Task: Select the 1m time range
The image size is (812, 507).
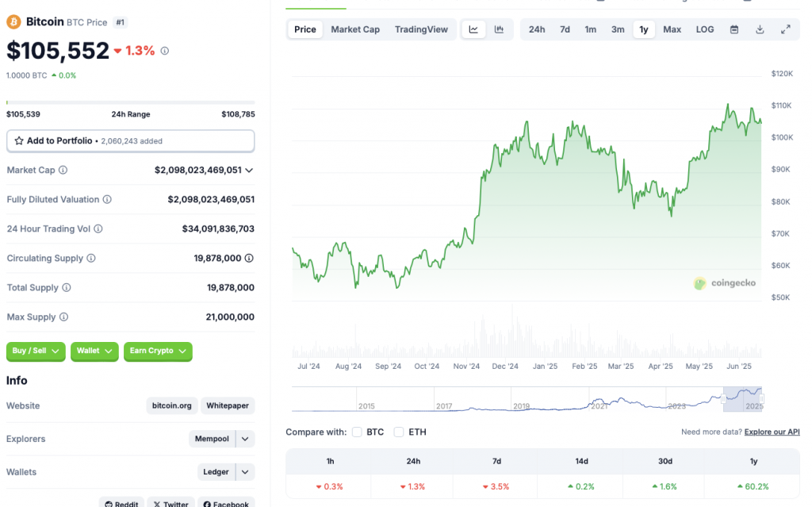Action: pos(590,29)
